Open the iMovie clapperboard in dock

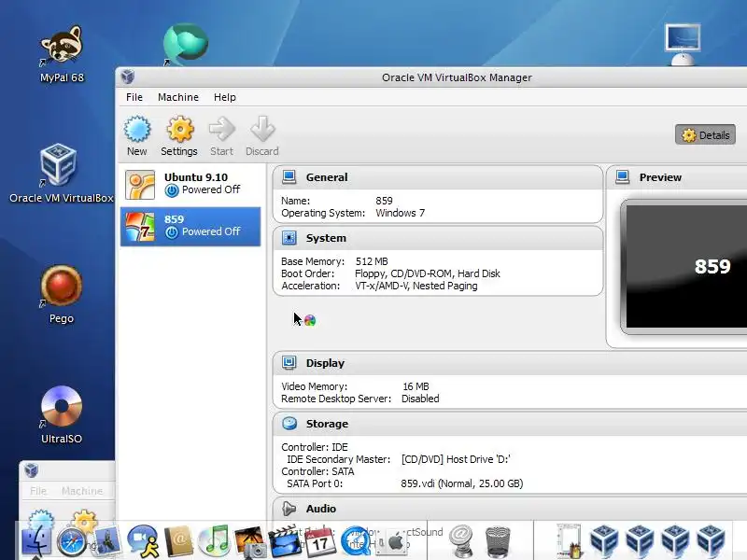(285, 541)
